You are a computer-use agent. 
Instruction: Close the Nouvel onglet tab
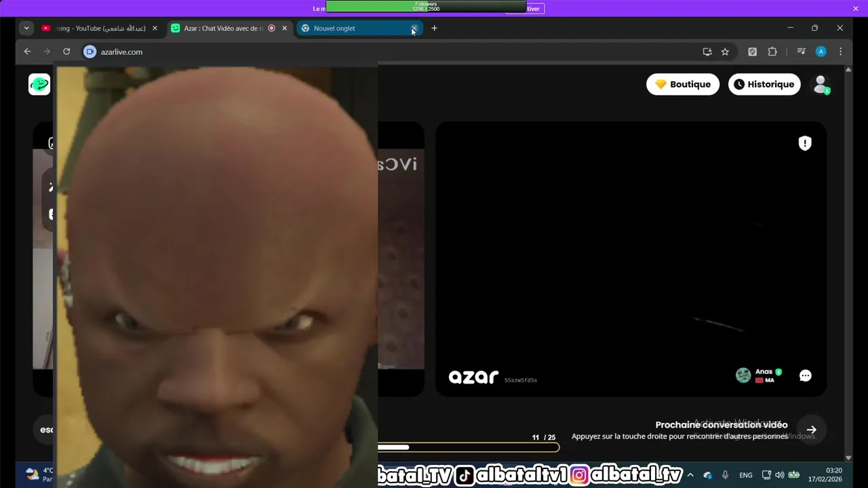pos(414,28)
